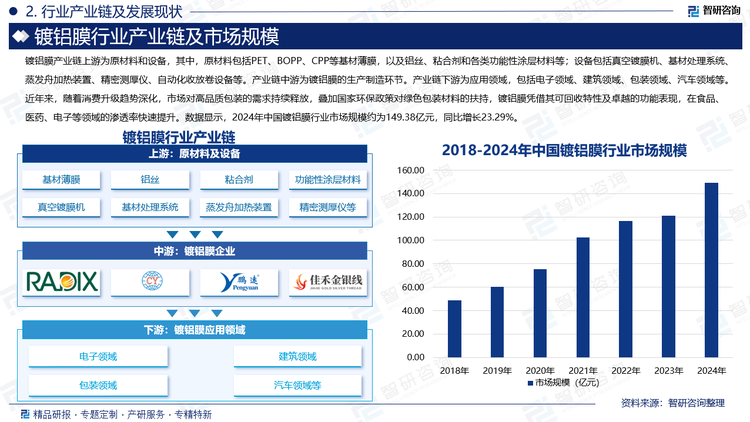The height and width of the screenshot is (422, 750).
Task: Click the 2022年 bar in the chart
Action: point(626,289)
